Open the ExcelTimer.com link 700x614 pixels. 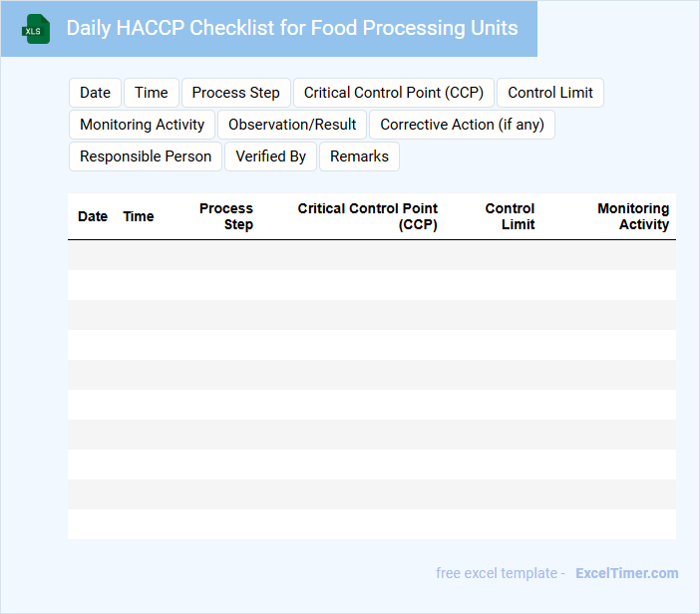click(x=626, y=573)
